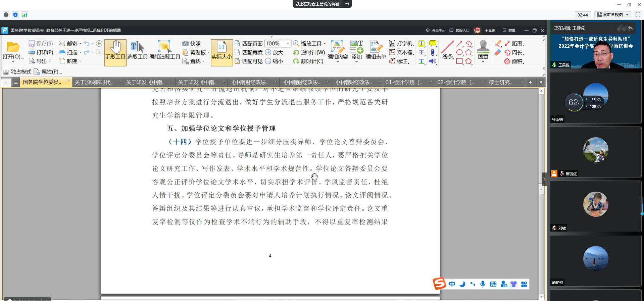
Task: Pick the red rectangle shape tool
Action: pyautogui.click(x=459, y=61)
